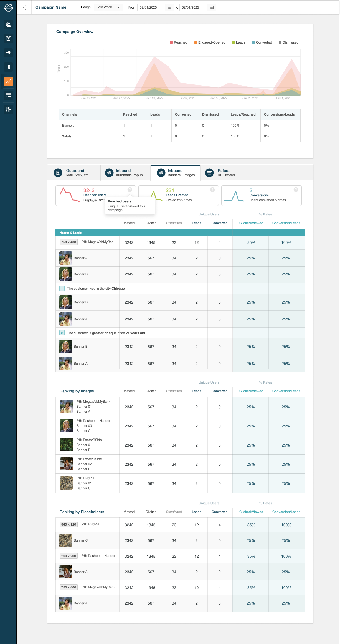Open the calendar picker for the to date
The height and width of the screenshot is (644, 340).
[x=211, y=7]
